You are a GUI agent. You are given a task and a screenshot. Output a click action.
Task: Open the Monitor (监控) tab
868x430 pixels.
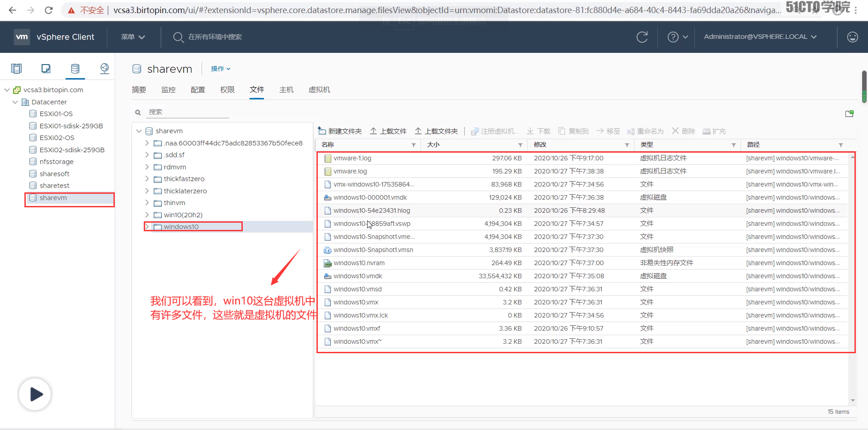point(169,90)
